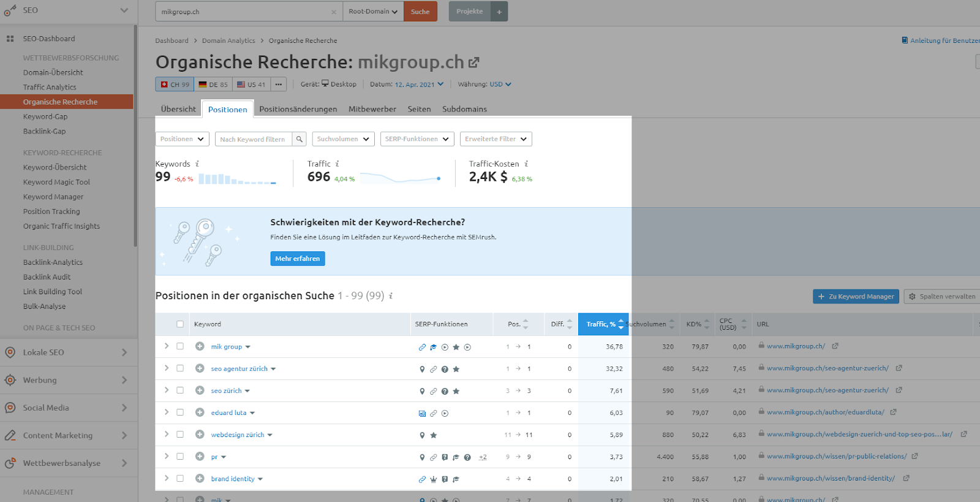This screenshot has height=502, width=980.
Task: Switch to the Mitbewerber tab
Action: pyautogui.click(x=372, y=109)
